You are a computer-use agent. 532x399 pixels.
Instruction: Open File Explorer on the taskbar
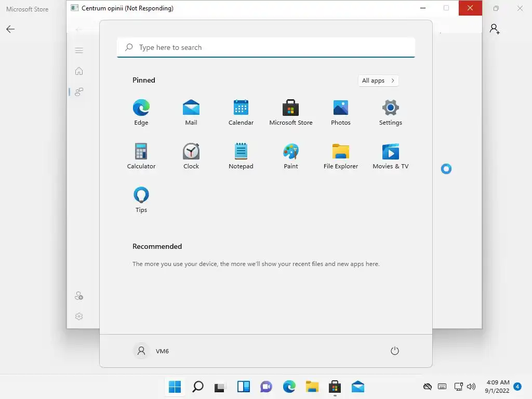[x=312, y=387]
